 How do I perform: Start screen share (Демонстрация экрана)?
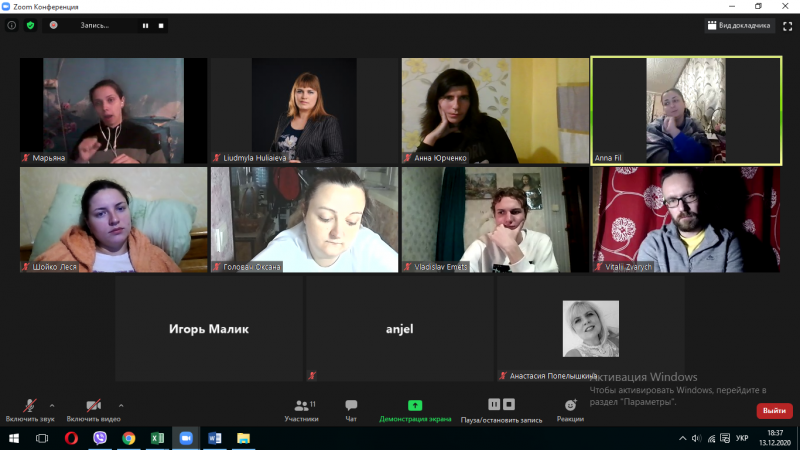(415, 410)
